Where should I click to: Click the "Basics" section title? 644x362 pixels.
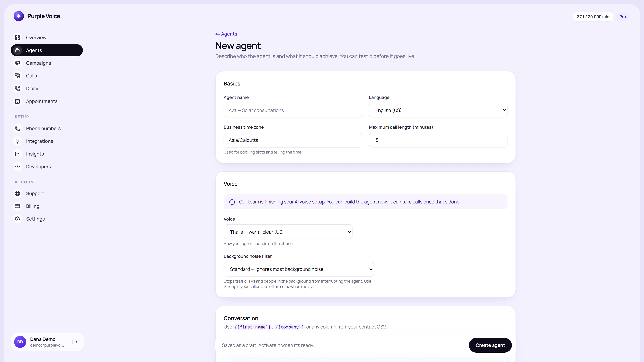click(x=232, y=83)
